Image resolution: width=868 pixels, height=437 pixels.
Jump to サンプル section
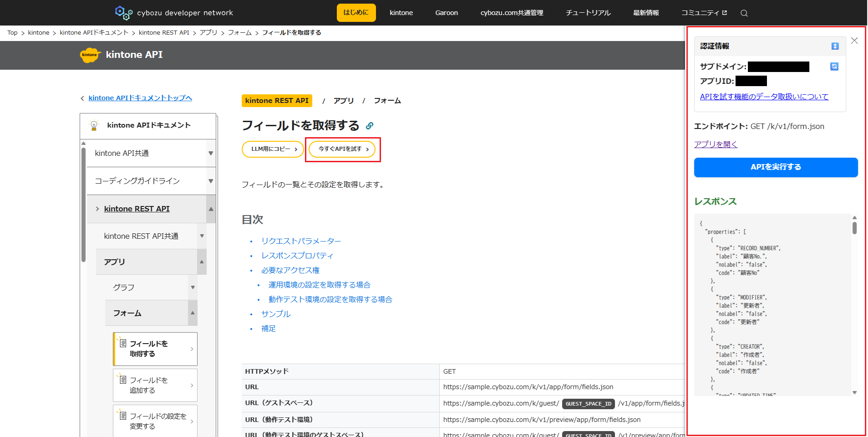click(x=276, y=314)
